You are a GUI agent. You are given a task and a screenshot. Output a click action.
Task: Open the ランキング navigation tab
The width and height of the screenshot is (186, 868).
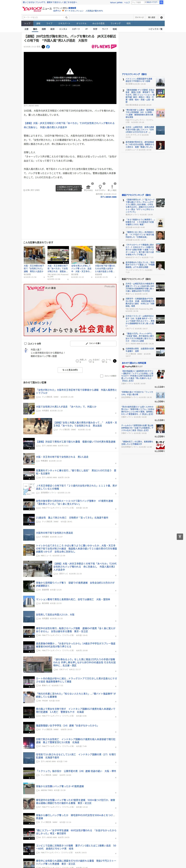(115, 24)
